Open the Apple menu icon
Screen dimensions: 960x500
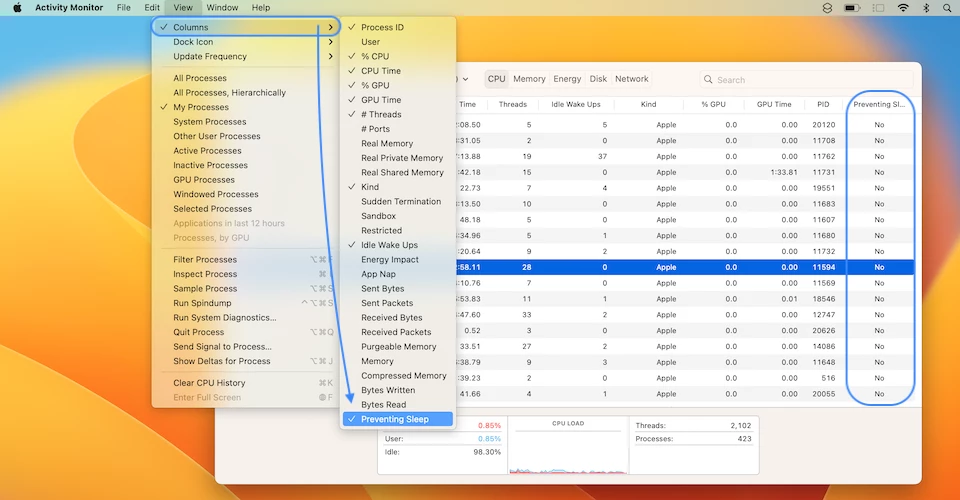point(17,8)
